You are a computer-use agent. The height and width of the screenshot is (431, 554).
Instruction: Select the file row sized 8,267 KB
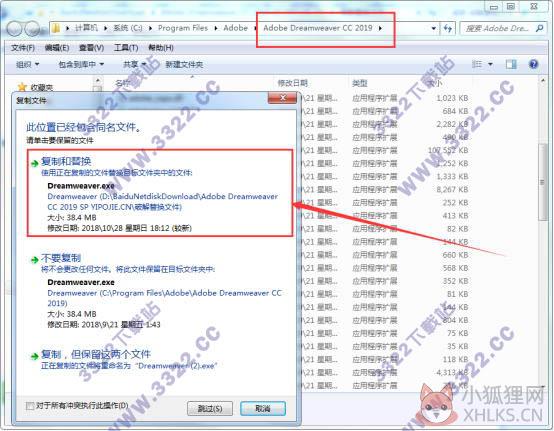point(386,189)
